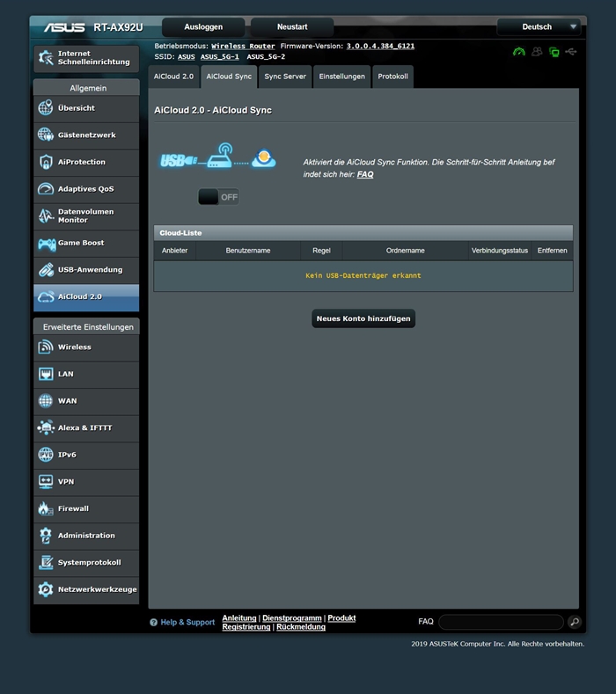
Task: Click the Ausloggen button
Action: pos(203,27)
